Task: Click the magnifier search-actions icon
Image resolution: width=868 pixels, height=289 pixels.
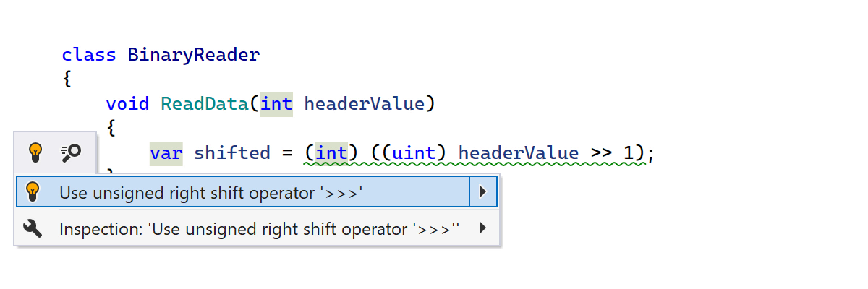Action: coord(71,152)
